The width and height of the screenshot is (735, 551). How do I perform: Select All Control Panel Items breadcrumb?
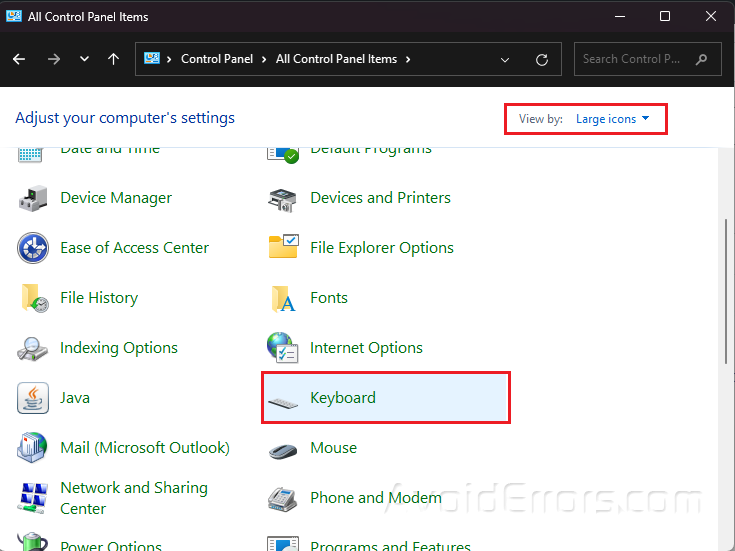click(336, 59)
